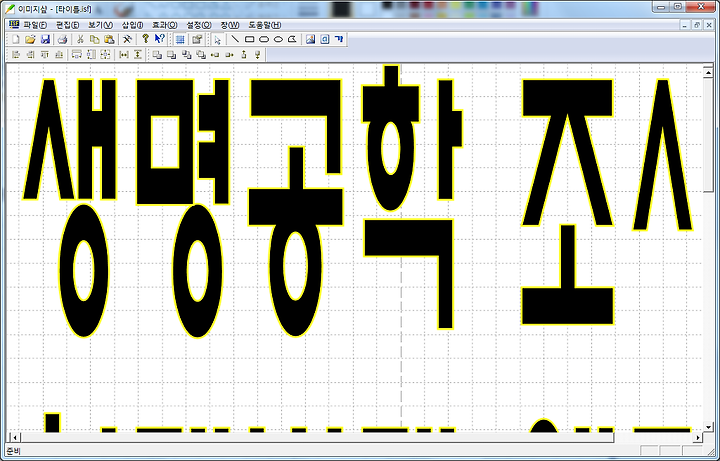This screenshot has width=720, height=461.
Task: Select the 학 character shape on canvas
Action: 412,197
